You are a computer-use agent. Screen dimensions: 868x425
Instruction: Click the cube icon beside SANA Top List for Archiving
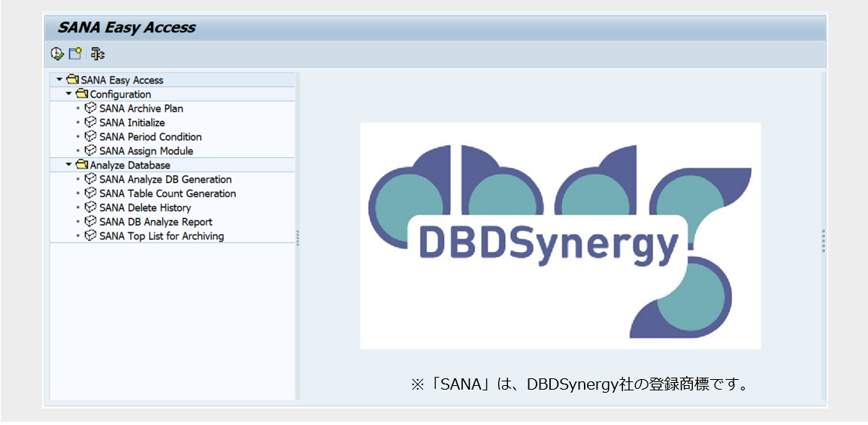pos(90,236)
